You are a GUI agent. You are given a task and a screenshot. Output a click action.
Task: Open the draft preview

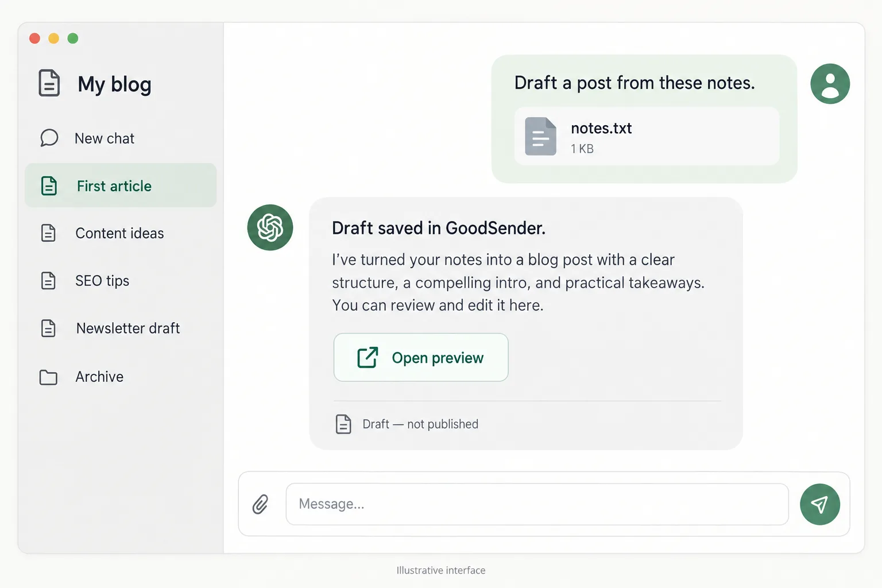(x=421, y=357)
